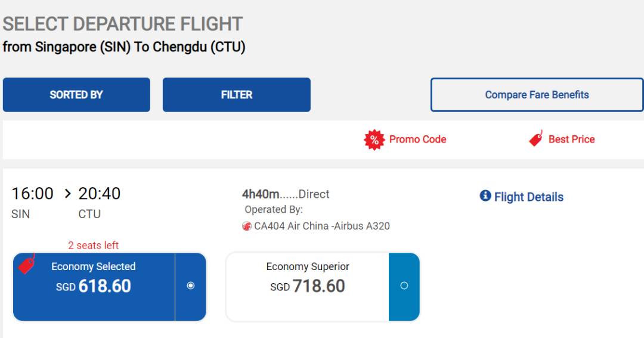Select the Economy Superior radio button
The image size is (644, 338).
coord(404,286)
